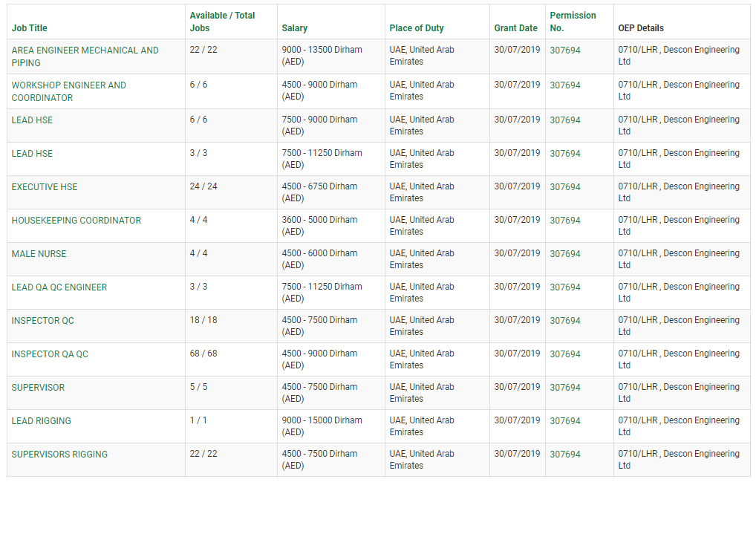Image resolution: width=756 pixels, height=534 pixels.
Task: Click the Job Title column header
Action: 30,28
